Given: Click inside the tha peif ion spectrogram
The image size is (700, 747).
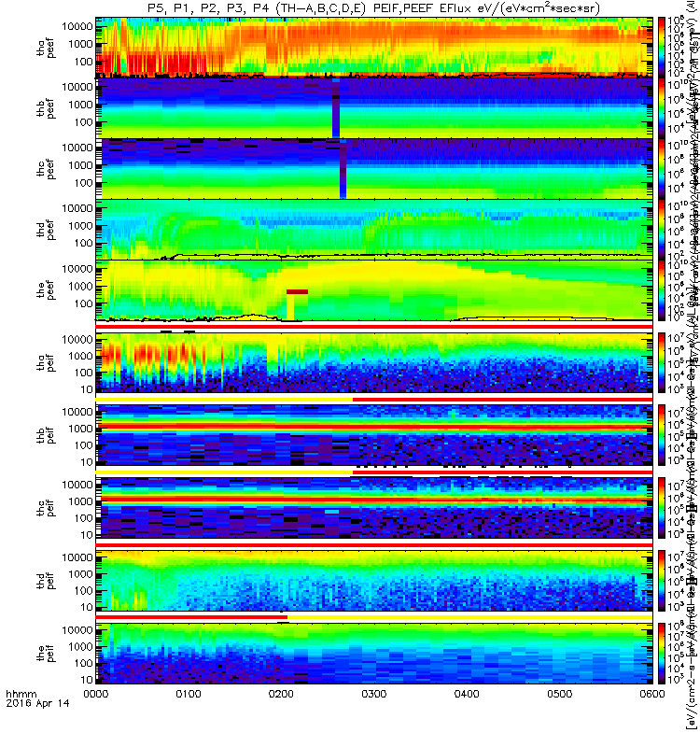Looking at the screenshot, I should 374,362.
